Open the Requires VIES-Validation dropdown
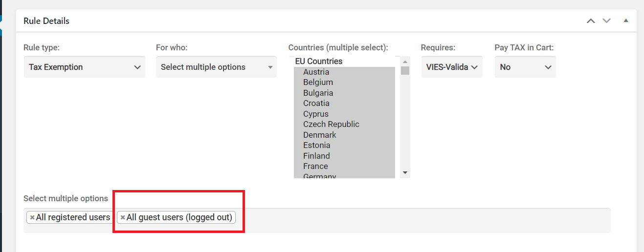This screenshot has width=644, height=252. pos(452,67)
